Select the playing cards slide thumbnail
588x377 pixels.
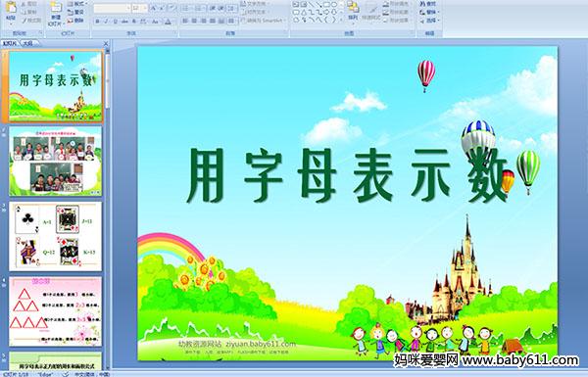pos(56,236)
